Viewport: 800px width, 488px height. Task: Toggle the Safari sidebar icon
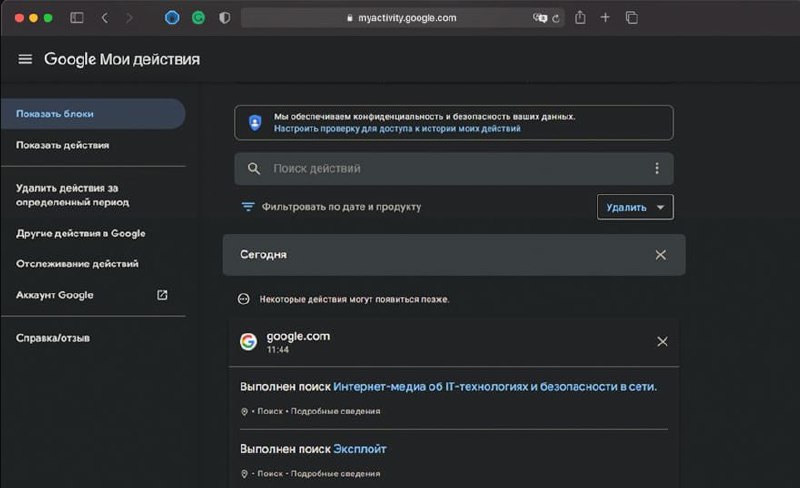click(x=77, y=18)
